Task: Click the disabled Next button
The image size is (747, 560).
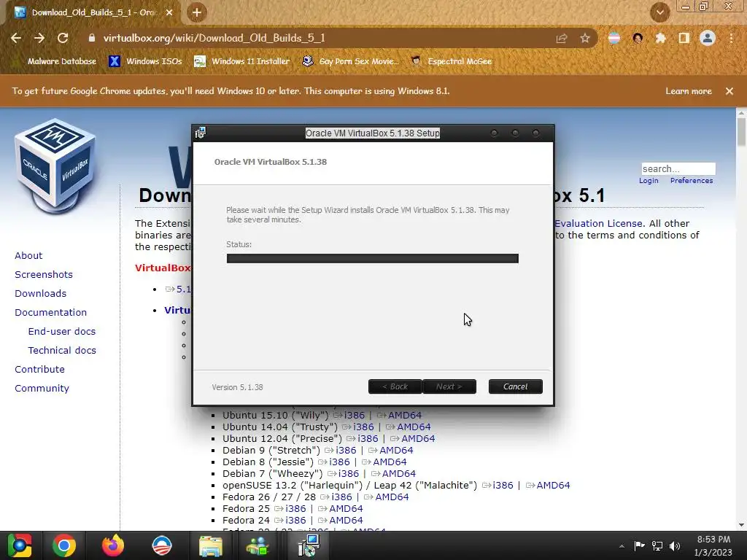Action: click(x=449, y=386)
